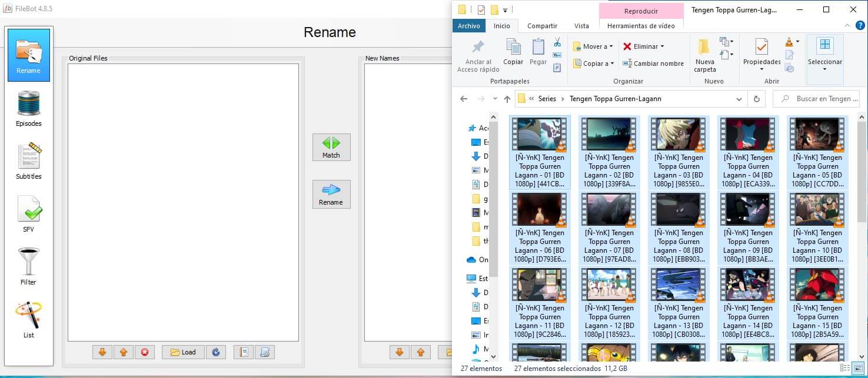Click the Pegar clipboard button
The width and height of the screenshot is (868, 378).
point(538,52)
